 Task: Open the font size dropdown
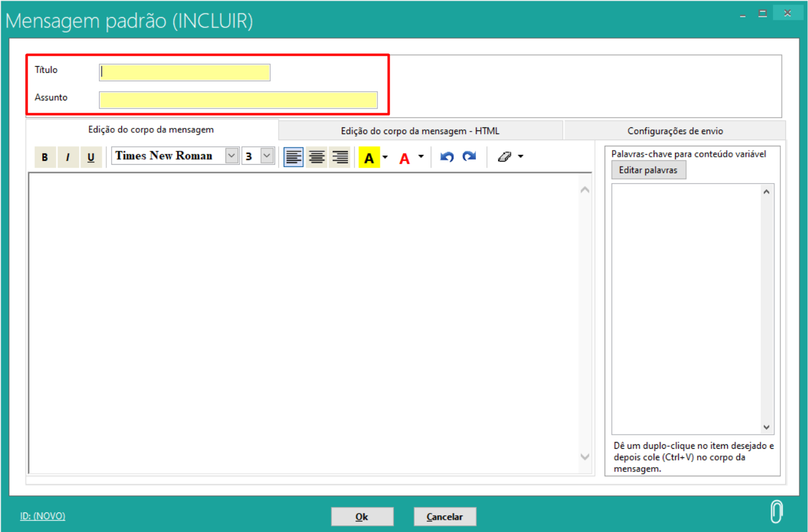pyautogui.click(x=266, y=156)
